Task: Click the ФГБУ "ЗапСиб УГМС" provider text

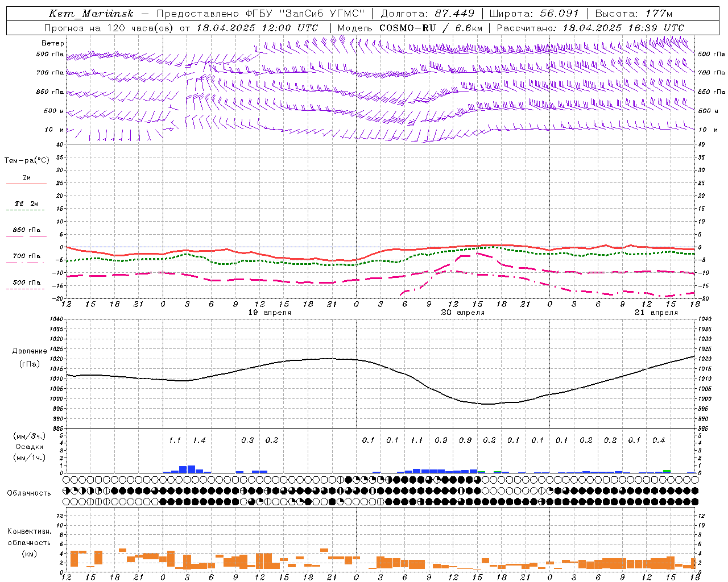Action: click(305, 14)
